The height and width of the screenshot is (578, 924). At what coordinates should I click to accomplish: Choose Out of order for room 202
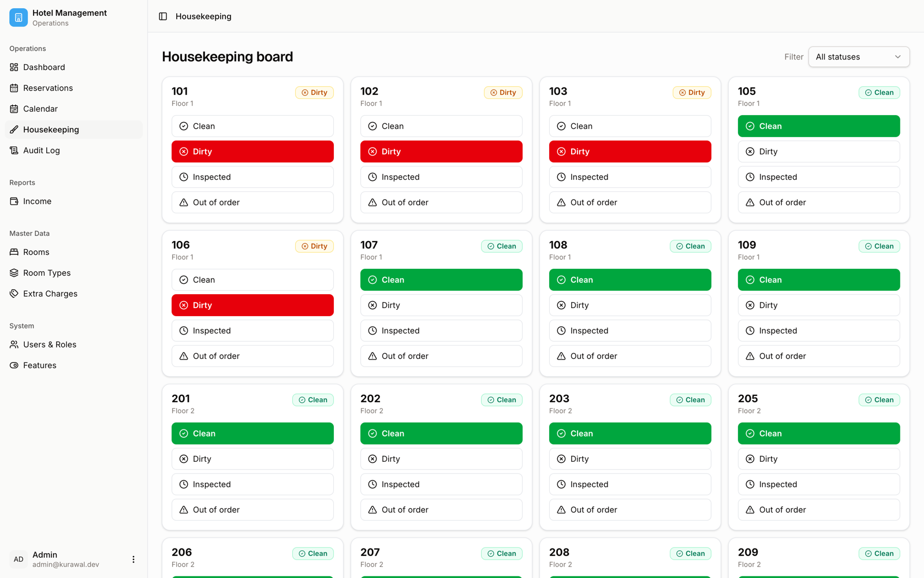(x=441, y=510)
